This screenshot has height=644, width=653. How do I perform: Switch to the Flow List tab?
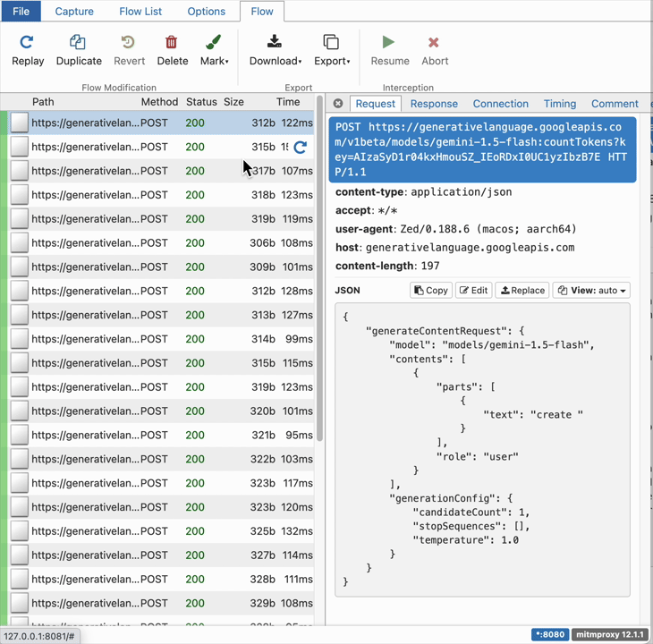(140, 12)
